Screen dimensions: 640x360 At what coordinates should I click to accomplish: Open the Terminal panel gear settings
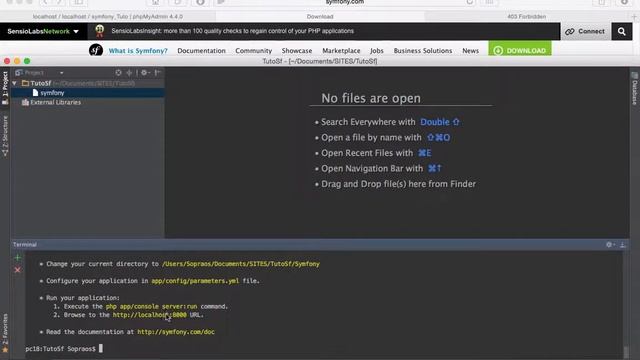tap(610, 244)
